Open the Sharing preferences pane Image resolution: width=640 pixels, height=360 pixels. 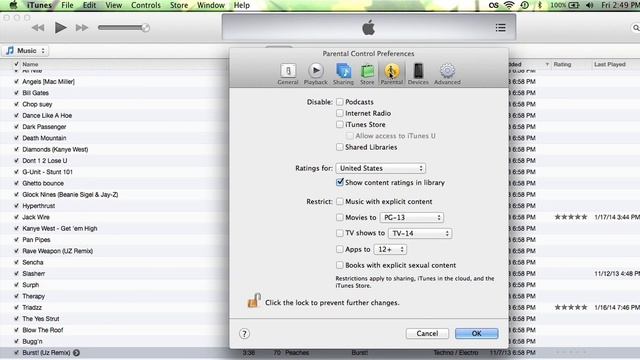click(343, 74)
